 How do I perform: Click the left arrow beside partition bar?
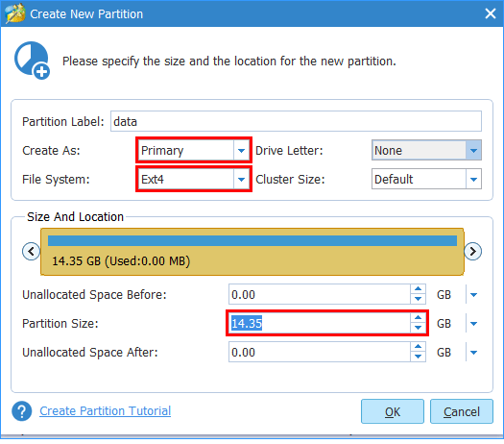pyautogui.click(x=31, y=251)
